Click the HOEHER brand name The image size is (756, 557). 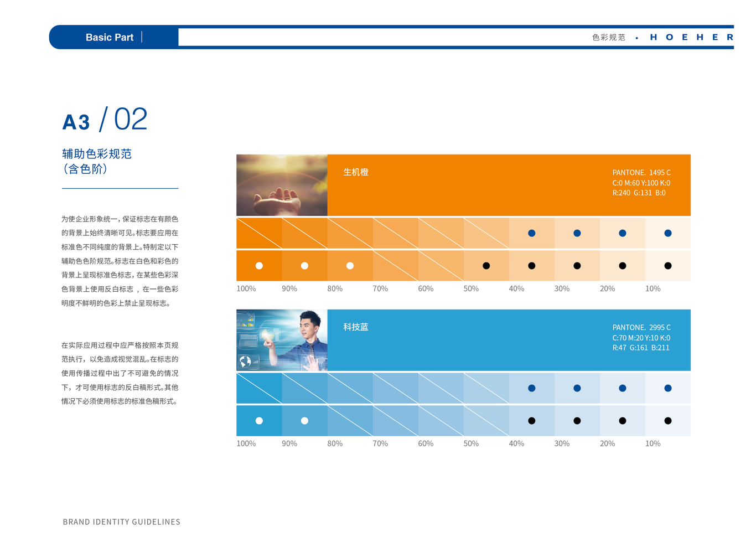[x=691, y=37]
